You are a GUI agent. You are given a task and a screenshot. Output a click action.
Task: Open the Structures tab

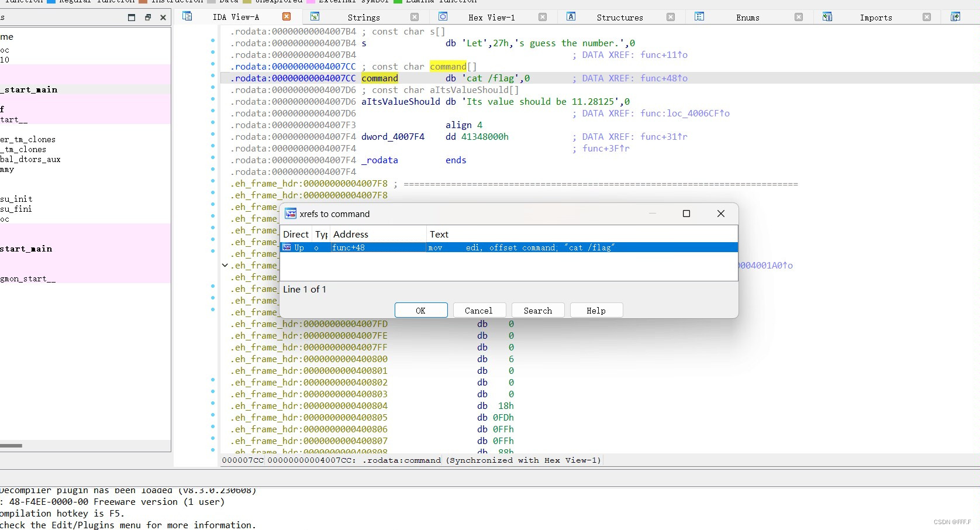click(x=620, y=18)
